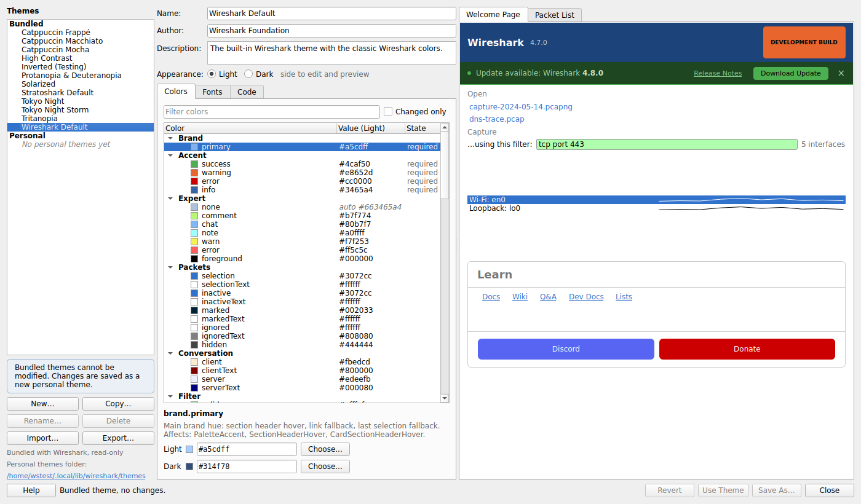
Task: Open capture-2024-05-14.pcapng recent file
Action: [x=521, y=107]
